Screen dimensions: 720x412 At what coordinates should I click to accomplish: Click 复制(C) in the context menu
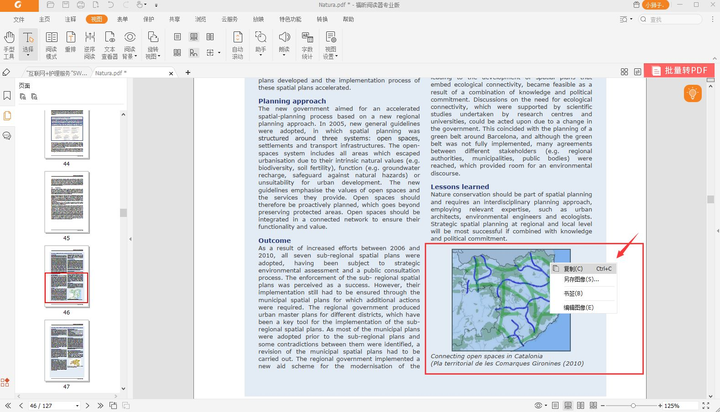(583, 269)
